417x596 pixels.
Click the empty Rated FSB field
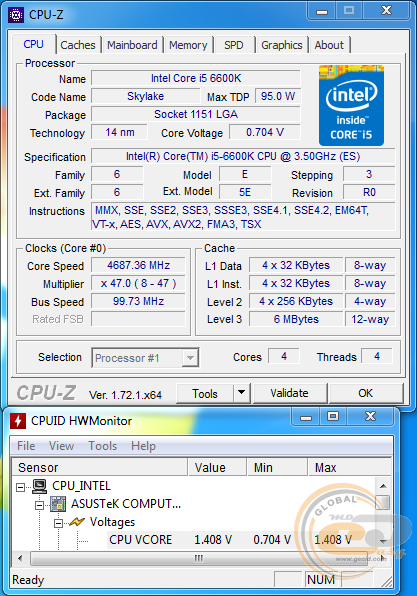(x=138, y=319)
